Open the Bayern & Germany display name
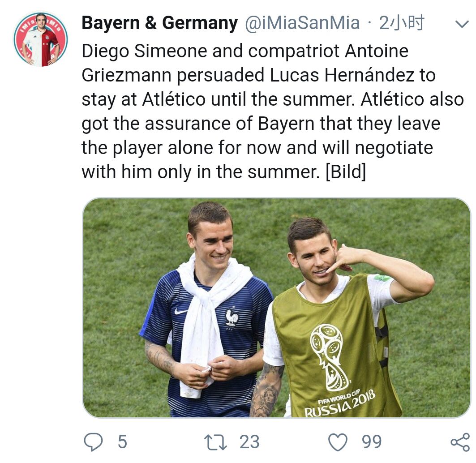 (160, 23)
